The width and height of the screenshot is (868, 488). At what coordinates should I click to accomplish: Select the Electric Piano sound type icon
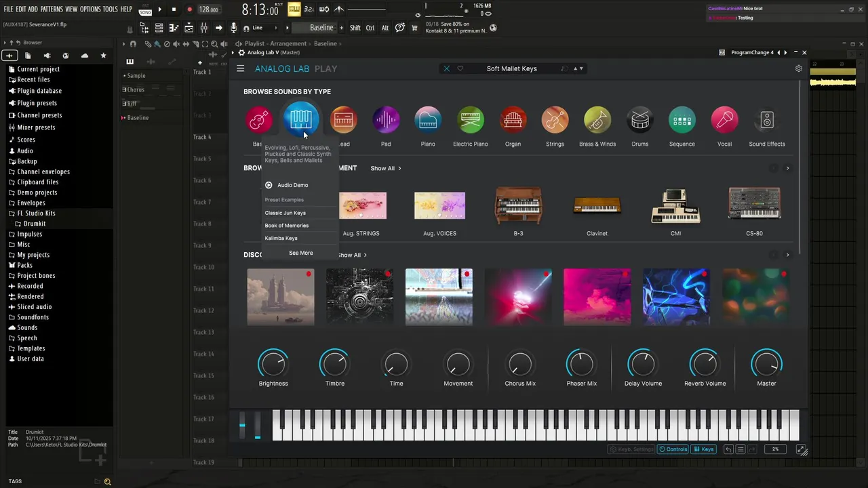point(471,121)
